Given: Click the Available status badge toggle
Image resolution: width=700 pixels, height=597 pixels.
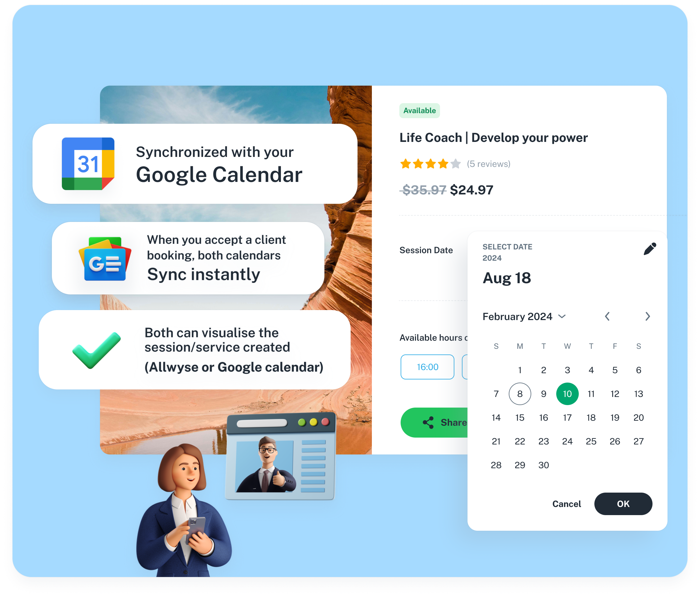Looking at the screenshot, I should (420, 111).
